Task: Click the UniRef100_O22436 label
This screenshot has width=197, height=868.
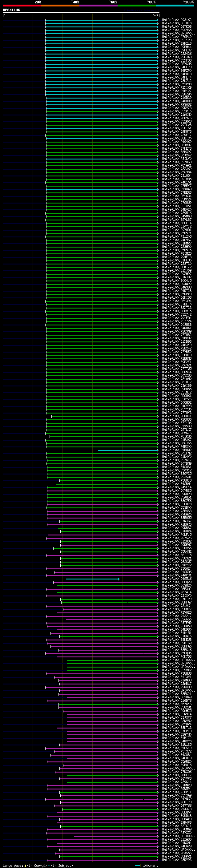Action: 176,54
